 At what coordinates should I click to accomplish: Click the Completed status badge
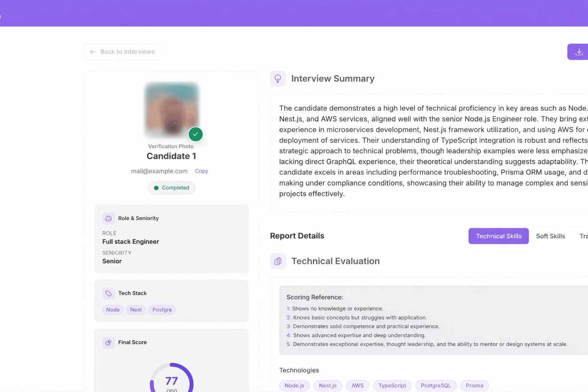[171, 188]
